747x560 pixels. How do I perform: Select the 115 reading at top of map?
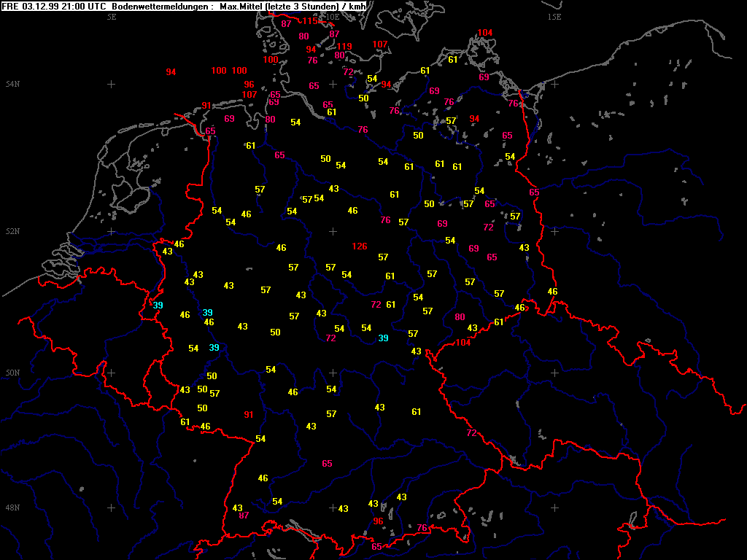coord(310,21)
